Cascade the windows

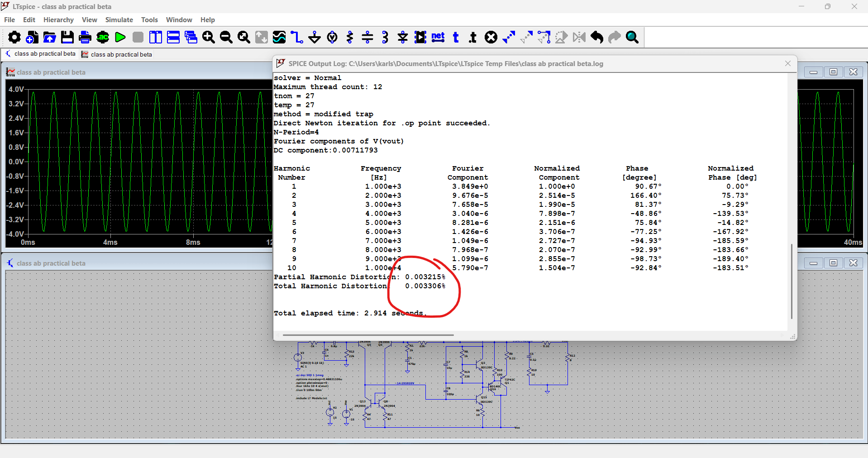coord(191,37)
